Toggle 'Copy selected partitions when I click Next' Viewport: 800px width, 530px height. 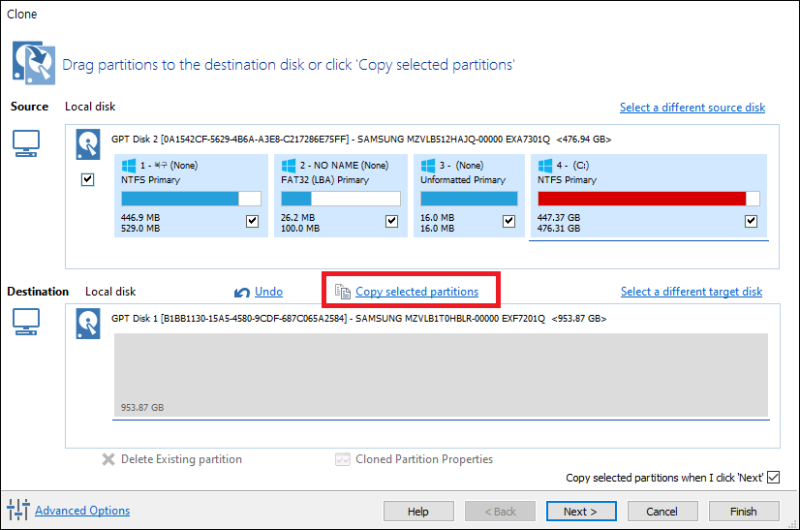tap(773, 477)
